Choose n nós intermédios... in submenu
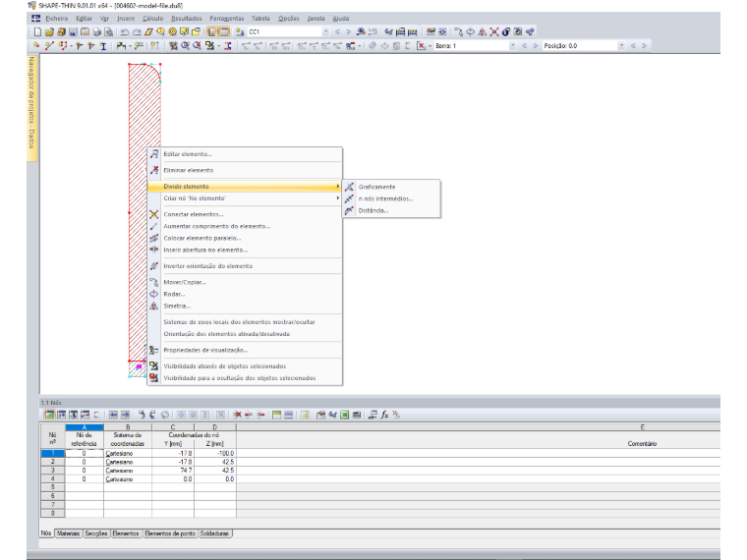This screenshot has height=560, width=747. click(x=391, y=198)
